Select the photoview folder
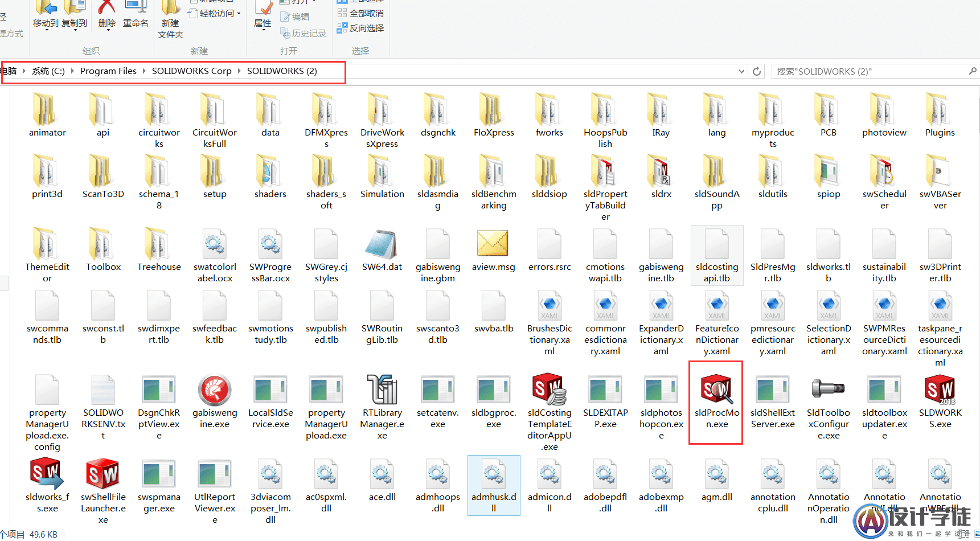The image size is (980, 541). [884, 116]
